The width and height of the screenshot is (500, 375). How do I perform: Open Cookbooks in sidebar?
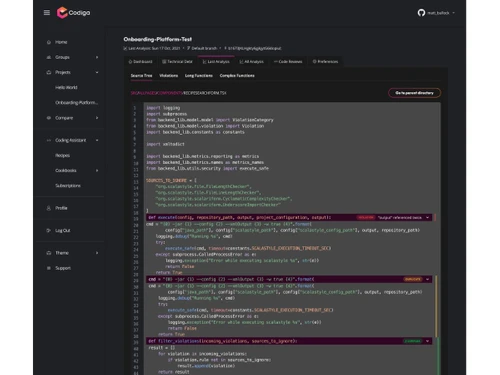(66, 170)
